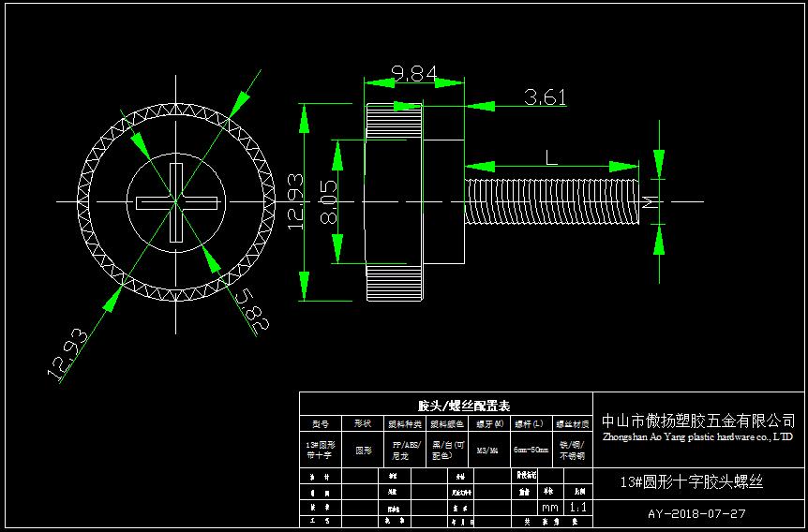Select the M thread diameter label
808x532 pixels.
click(x=651, y=202)
